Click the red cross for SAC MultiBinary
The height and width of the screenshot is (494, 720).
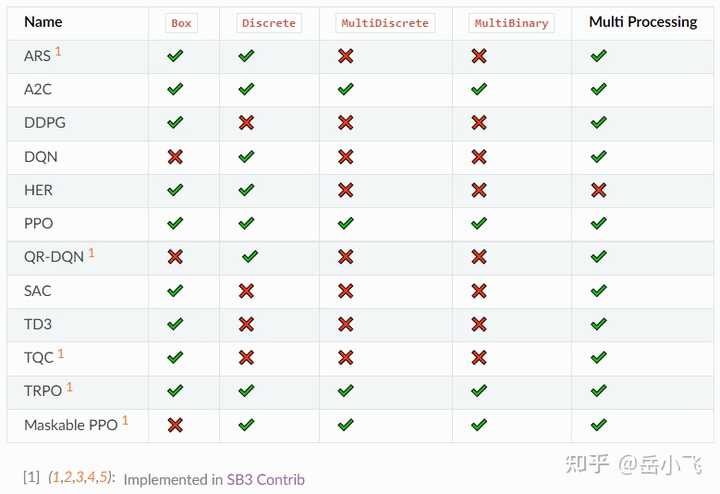point(479,291)
